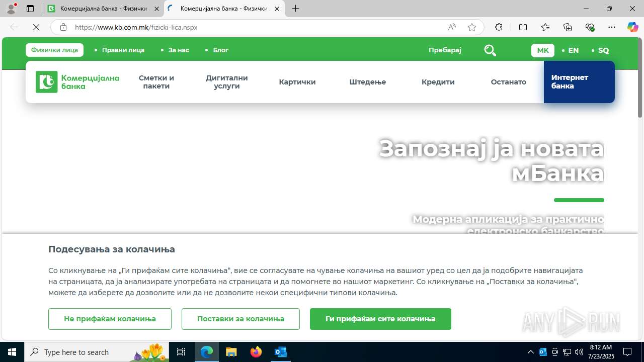Open Outlook from the taskbar

point(280,352)
